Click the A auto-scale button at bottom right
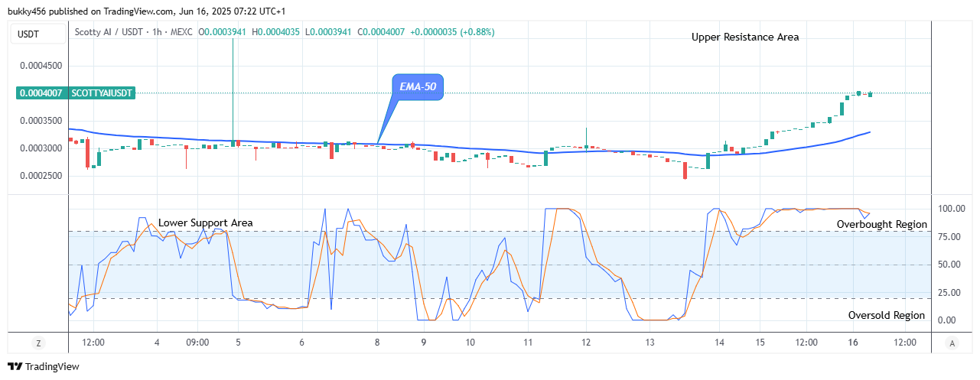This screenshot has height=380, width=980. (951, 343)
